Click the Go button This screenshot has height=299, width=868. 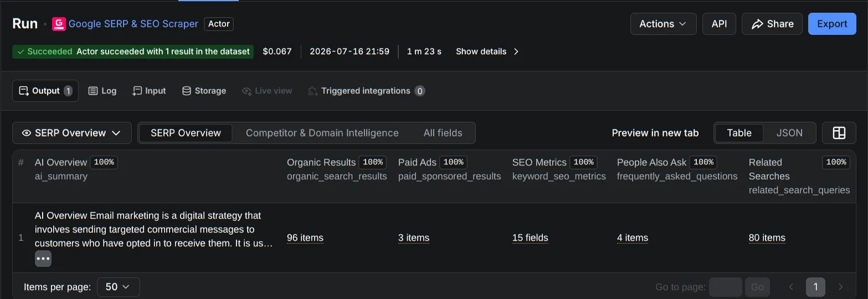[x=757, y=287]
